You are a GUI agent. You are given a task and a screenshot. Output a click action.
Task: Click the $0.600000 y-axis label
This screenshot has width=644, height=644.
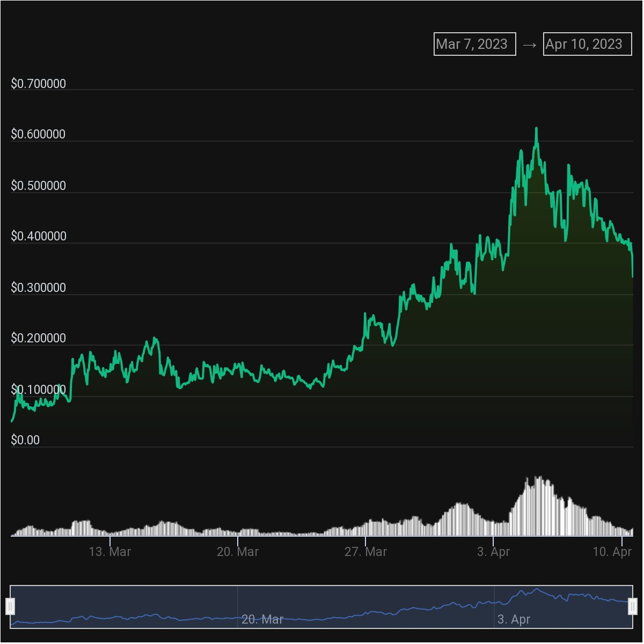(x=39, y=134)
